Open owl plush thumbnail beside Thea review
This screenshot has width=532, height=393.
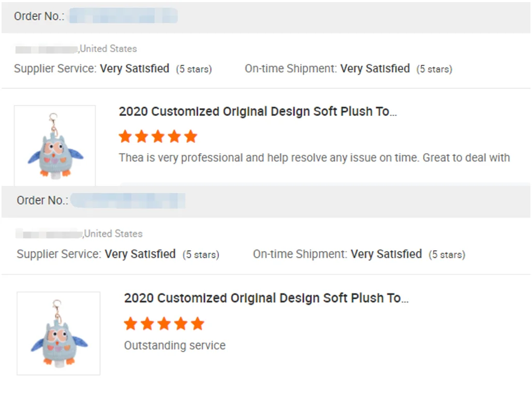pos(55,145)
